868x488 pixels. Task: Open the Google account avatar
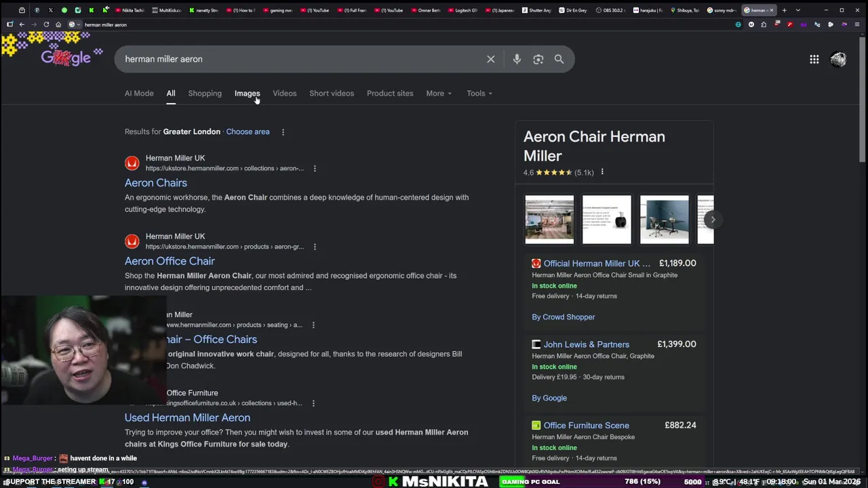[839, 60]
